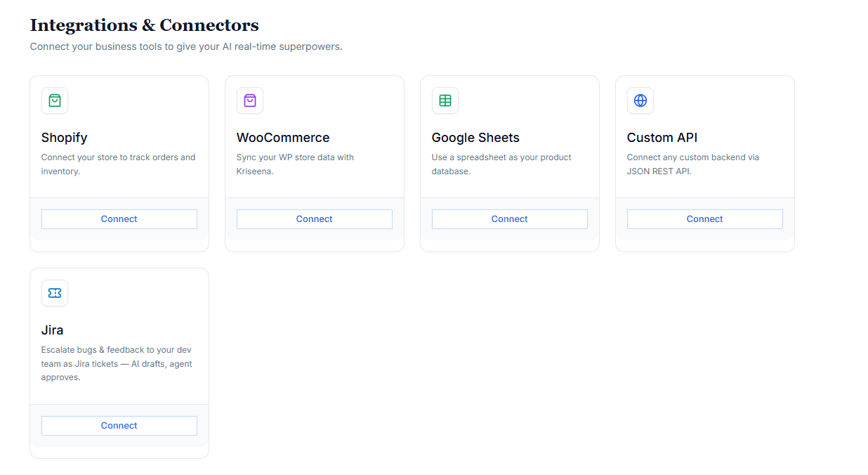The height and width of the screenshot is (475, 868).
Task: Click the Jira ticket icon
Action: pyautogui.click(x=55, y=293)
